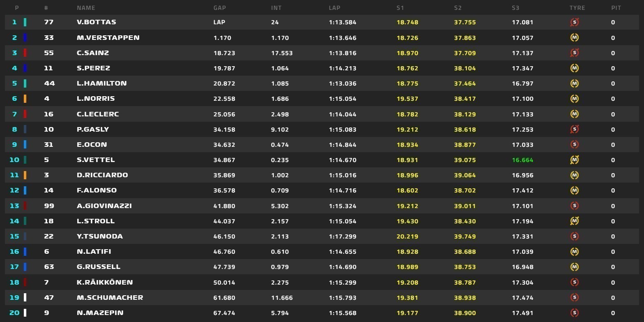Click the S3 column header

515,8
